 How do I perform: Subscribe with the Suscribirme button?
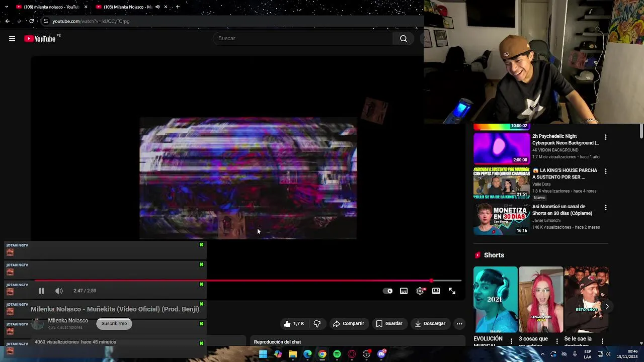coord(114,323)
